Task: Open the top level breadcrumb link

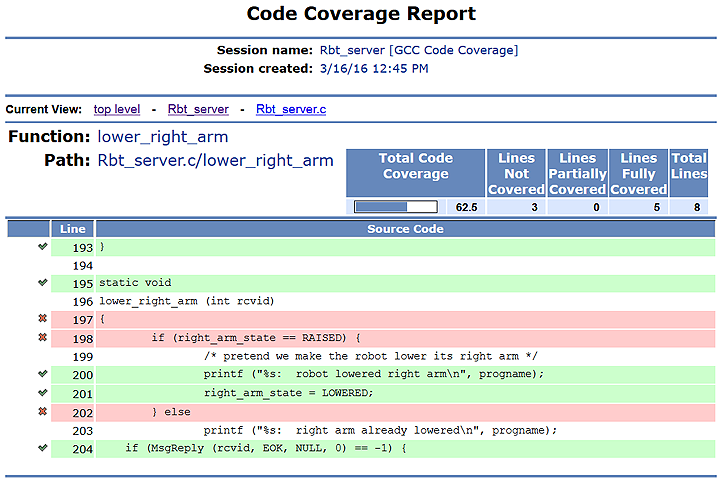Action: pos(116,109)
